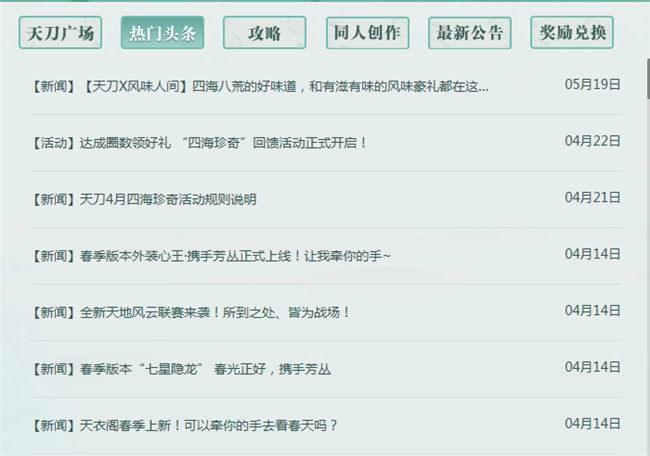Open the 天刀X风味人间 news headline

pos(261,86)
